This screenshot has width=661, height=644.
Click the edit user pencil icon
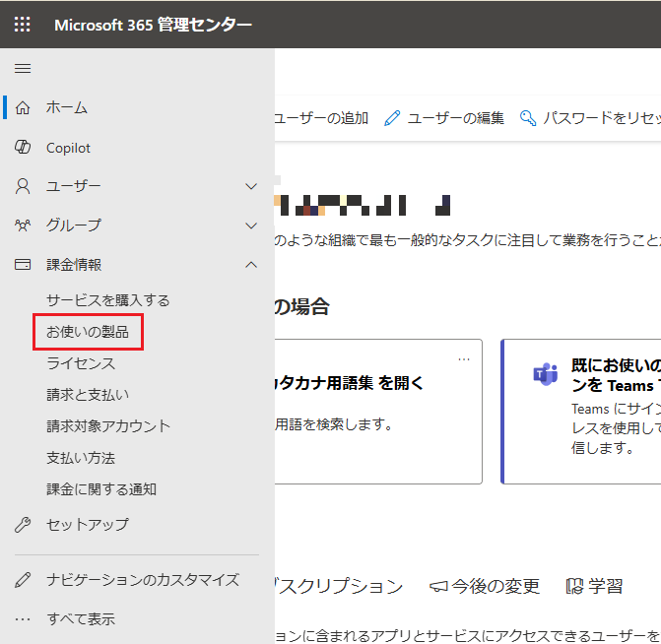[x=392, y=118]
